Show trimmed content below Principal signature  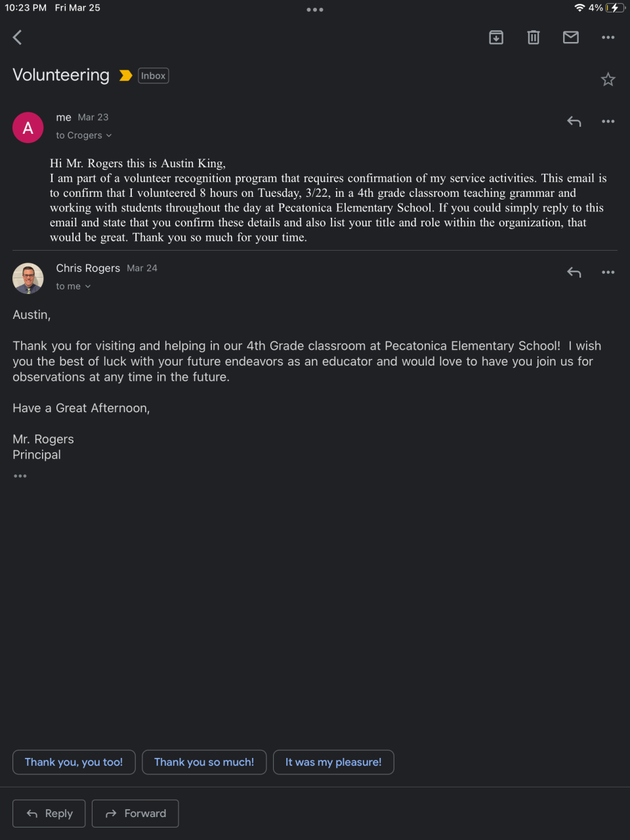pyautogui.click(x=20, y=476)
